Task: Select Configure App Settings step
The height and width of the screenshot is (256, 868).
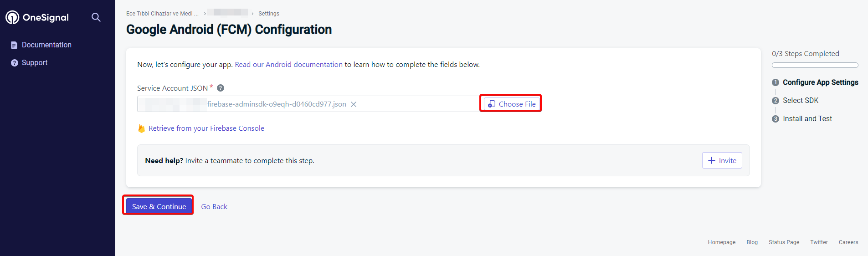Action: point(820,82)
